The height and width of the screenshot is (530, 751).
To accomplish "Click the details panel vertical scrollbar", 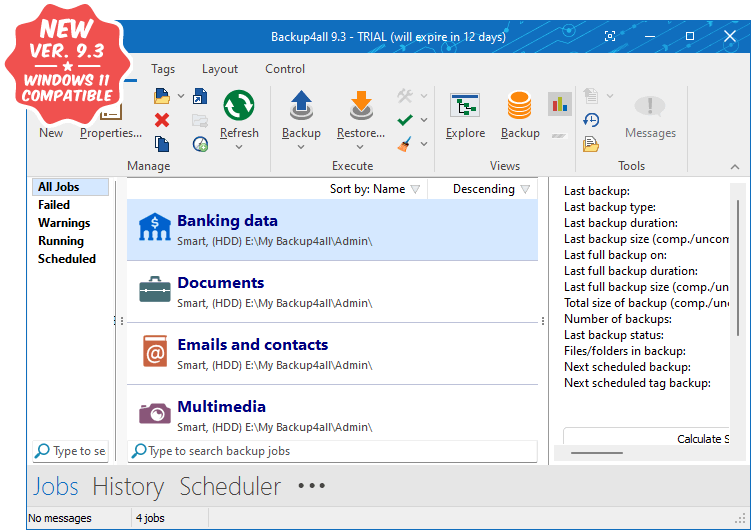I will pyautogui.click(x=738, y=268).
